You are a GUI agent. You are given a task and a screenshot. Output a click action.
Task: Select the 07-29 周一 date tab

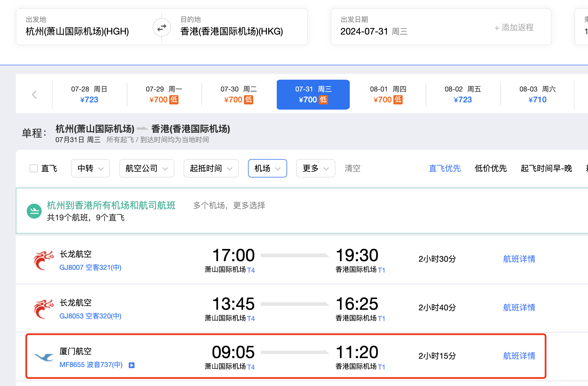(164, 95)
